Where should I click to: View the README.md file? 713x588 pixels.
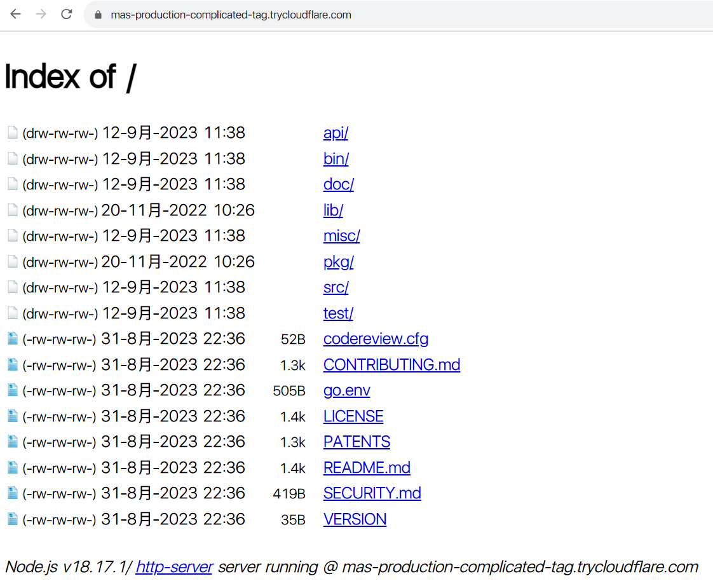367,468
